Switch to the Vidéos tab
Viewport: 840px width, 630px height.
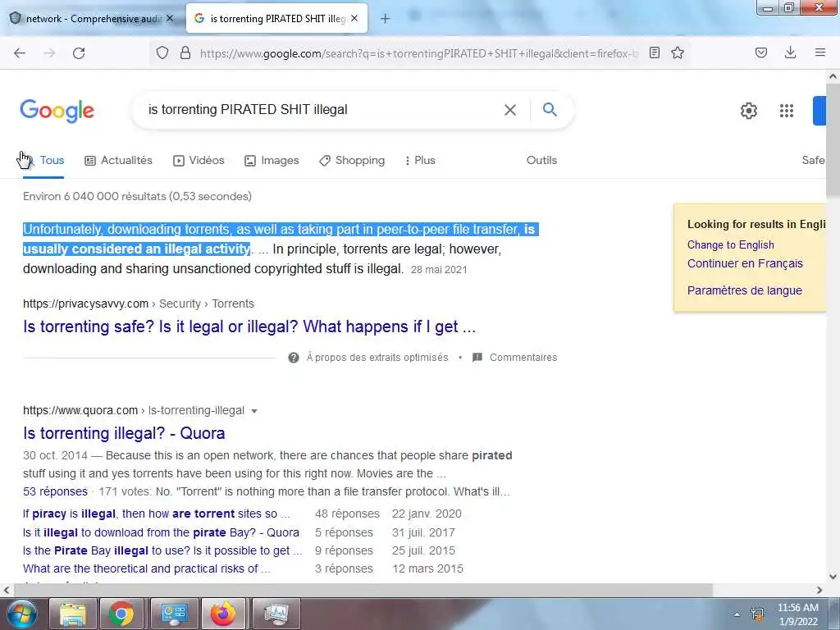point(199,160)
